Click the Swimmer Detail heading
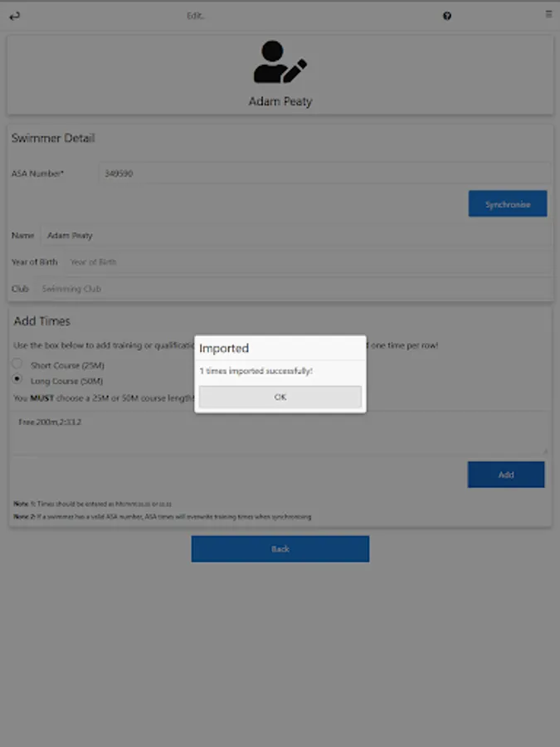Image resolution: width=560 pixels, height=747 pixels. [x=53, y=138]
